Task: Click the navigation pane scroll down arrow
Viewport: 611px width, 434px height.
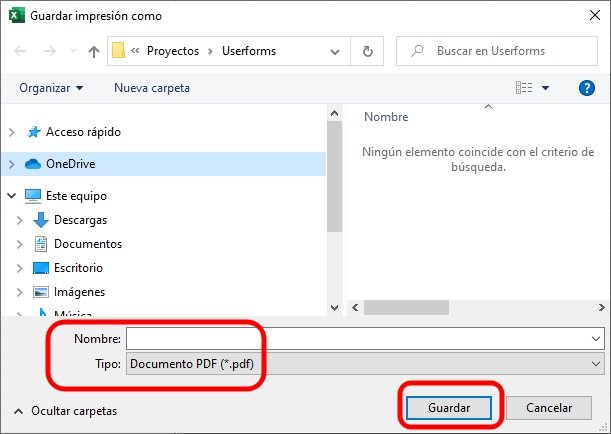Action: (334, 308)
